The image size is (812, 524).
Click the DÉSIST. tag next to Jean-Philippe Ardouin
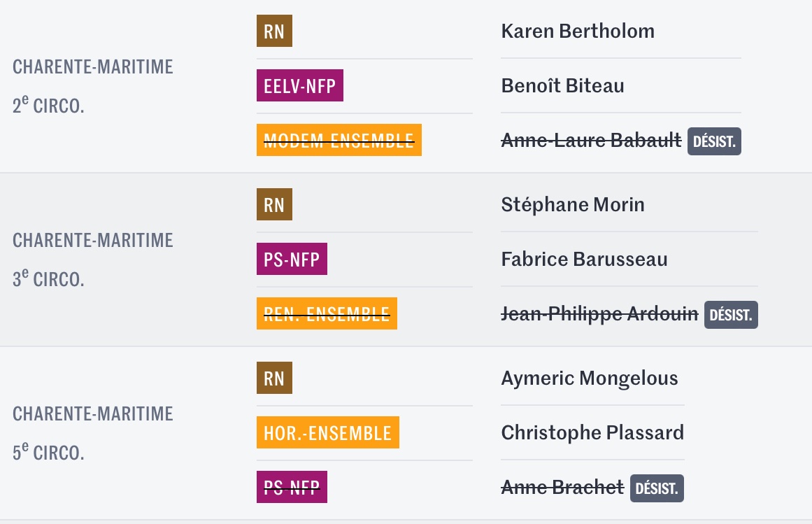coord(731,315)
